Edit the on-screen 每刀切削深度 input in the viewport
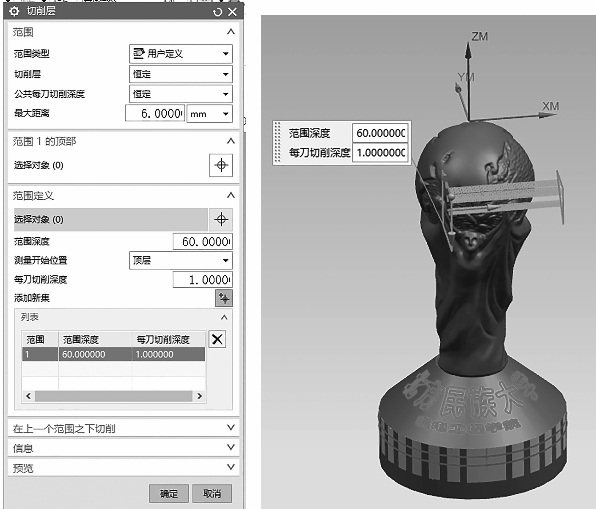596x509 pixels. click(x=380, y=152)
